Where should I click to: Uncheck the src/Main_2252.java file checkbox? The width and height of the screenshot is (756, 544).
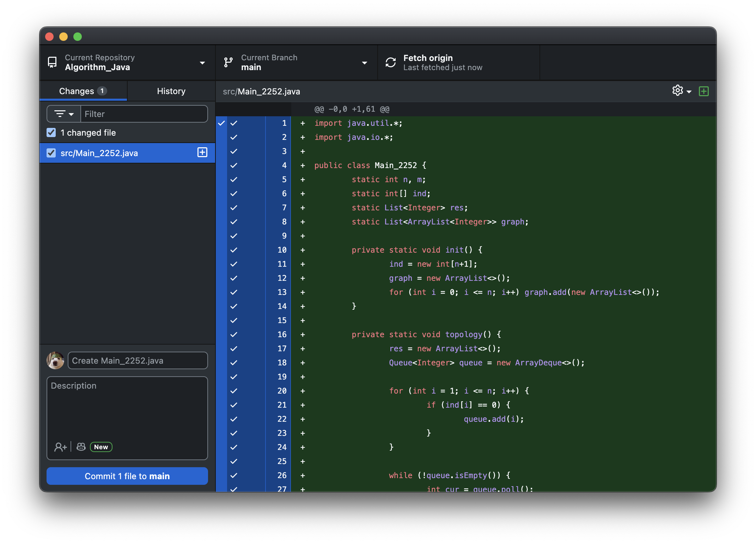[x=51, y=153]
